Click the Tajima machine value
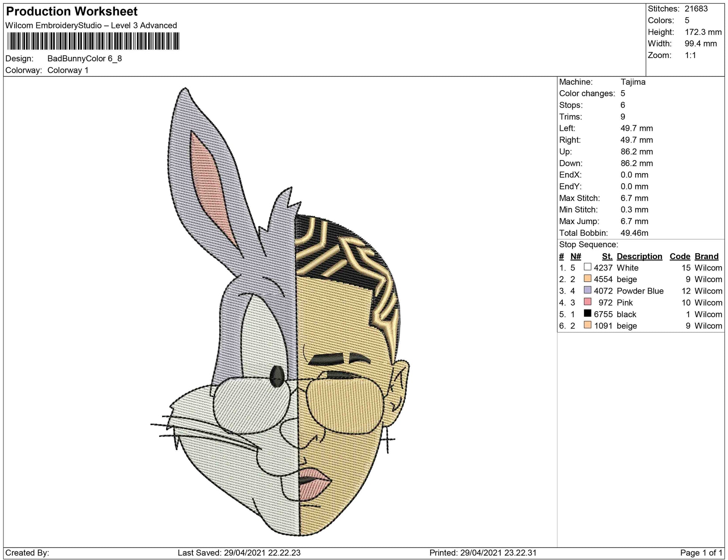Viewport: 728px width, 560px height. pos(633,82)
